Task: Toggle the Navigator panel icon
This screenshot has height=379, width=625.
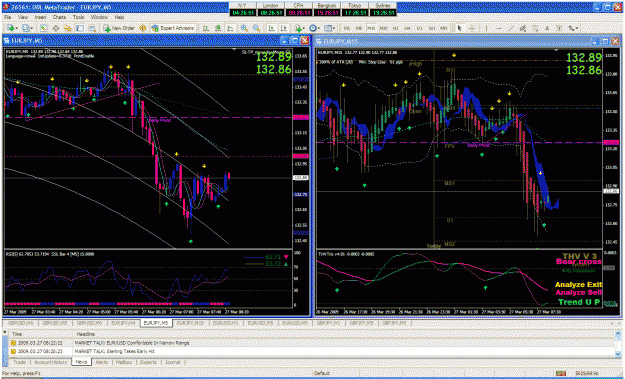Action: click(67, 28)
